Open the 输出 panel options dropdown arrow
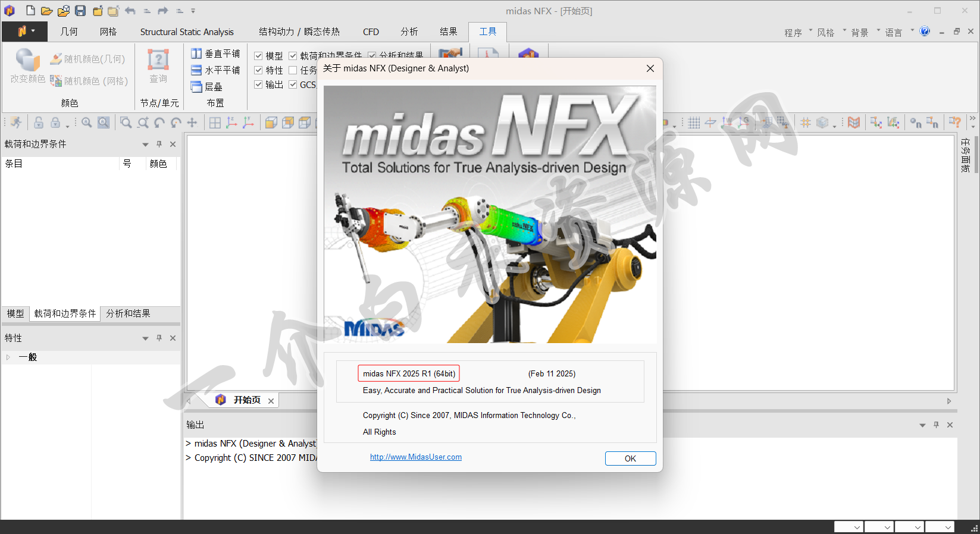This screenshot has height=534, width=980. 922,425
